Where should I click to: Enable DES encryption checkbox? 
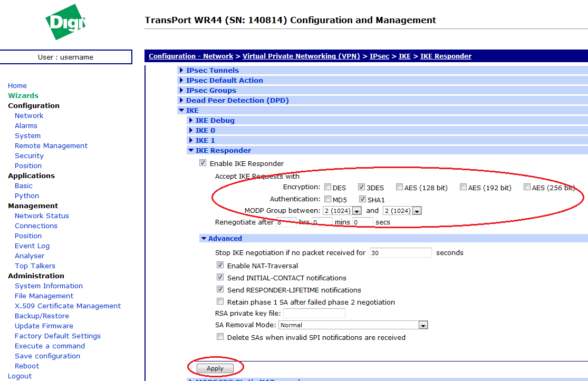point(328,187)
